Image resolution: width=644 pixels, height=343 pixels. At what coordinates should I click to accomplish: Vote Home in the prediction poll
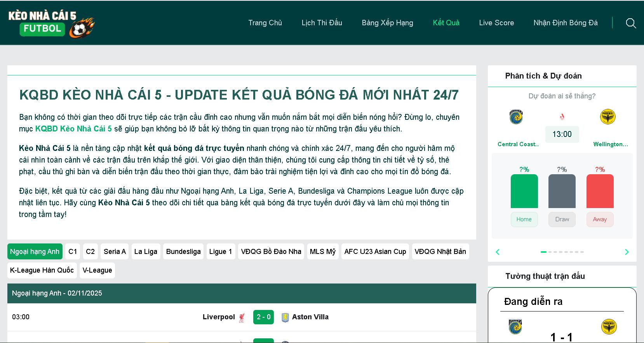(524, 219)
